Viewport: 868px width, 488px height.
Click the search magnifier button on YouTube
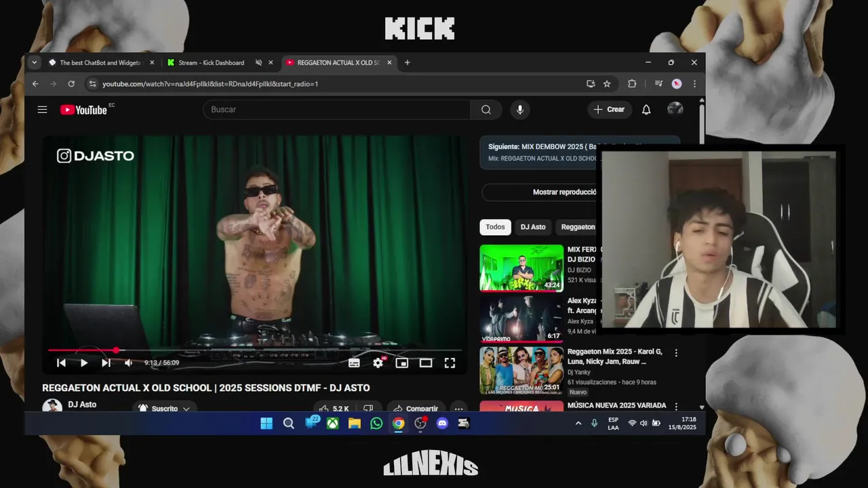pos(486,109)
